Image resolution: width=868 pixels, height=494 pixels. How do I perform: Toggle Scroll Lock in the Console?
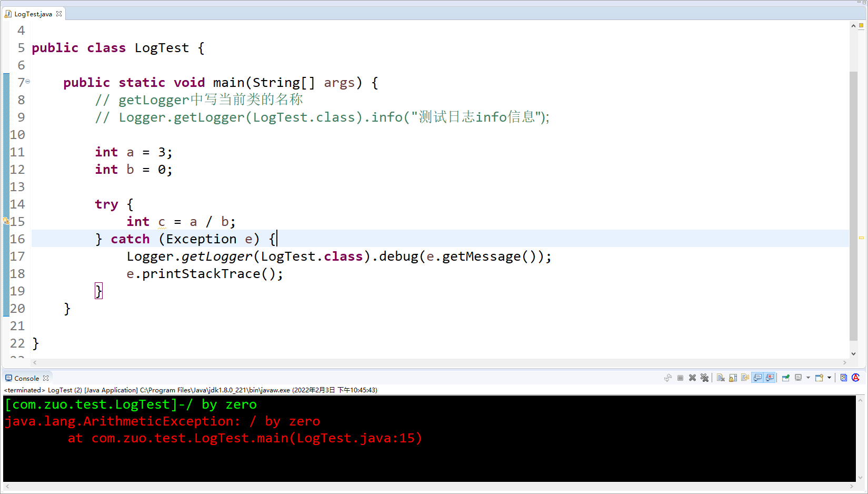tap(733, 378)
